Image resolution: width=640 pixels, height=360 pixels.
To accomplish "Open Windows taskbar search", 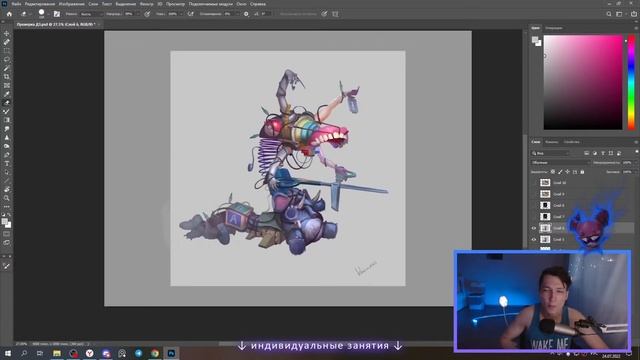I will (24, 353).
